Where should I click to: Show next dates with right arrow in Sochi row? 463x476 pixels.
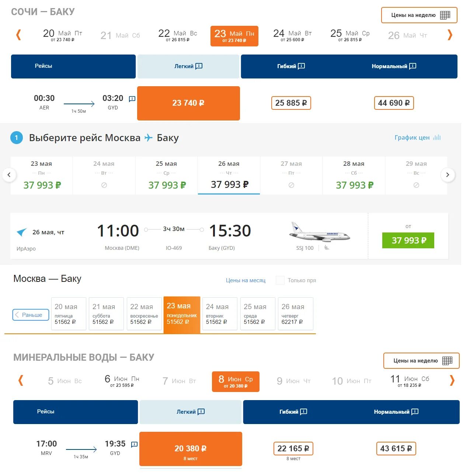point(450,35)
